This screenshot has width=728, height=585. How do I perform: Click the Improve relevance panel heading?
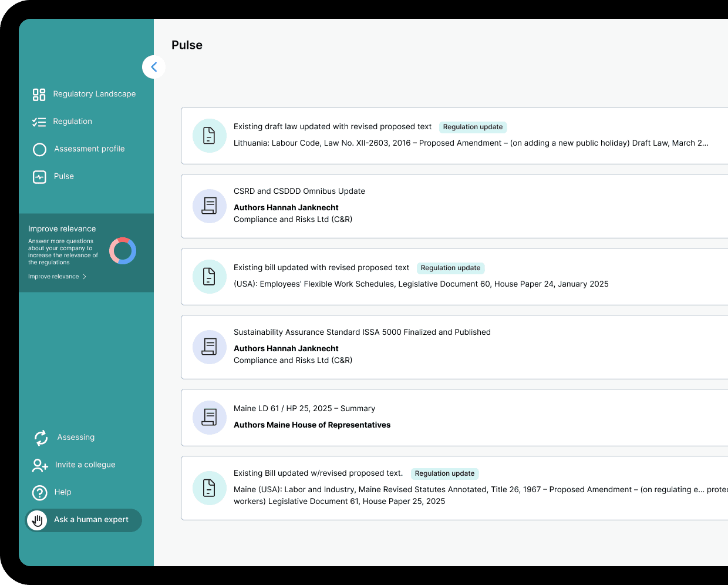62,229
